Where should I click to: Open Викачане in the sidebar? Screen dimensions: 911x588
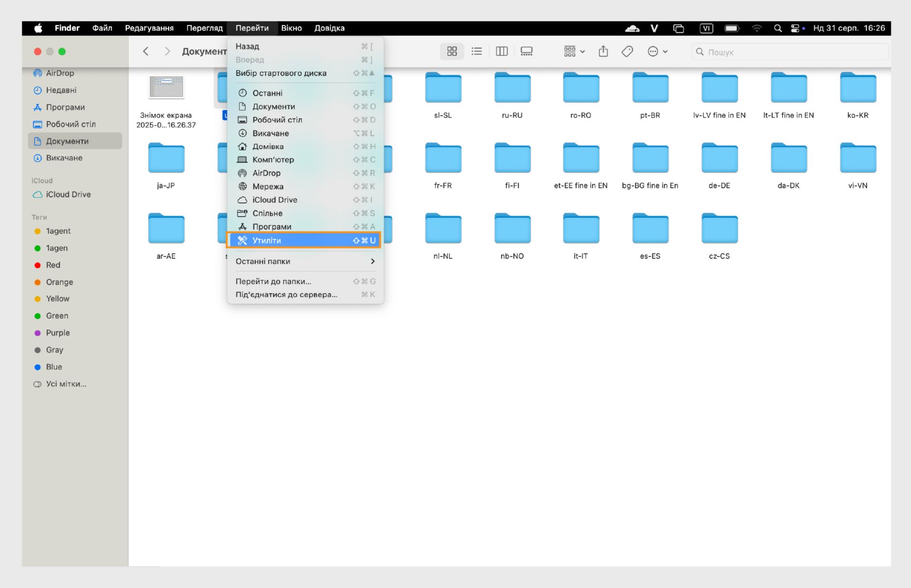[x=64, y=158]
